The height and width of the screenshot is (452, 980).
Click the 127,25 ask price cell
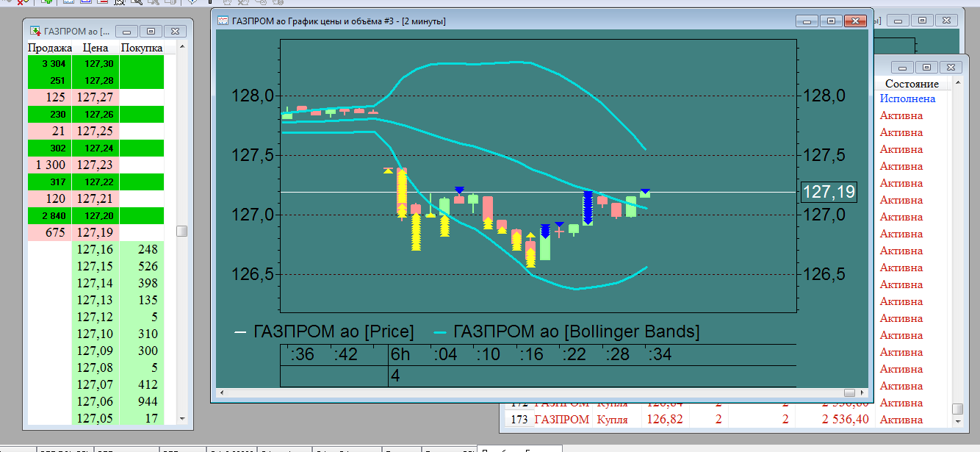click(96, 131)
